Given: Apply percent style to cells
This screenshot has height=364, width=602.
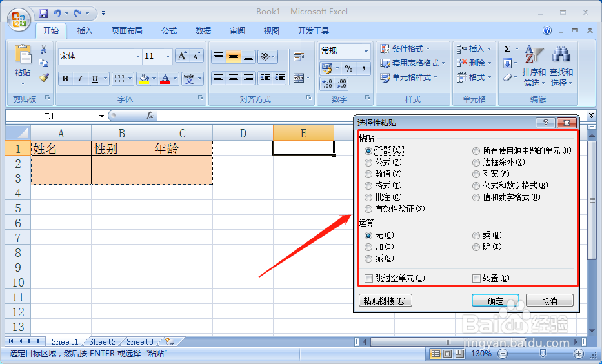Looking at the screenshot, I should pyautogui.click(x=348, y=68).
